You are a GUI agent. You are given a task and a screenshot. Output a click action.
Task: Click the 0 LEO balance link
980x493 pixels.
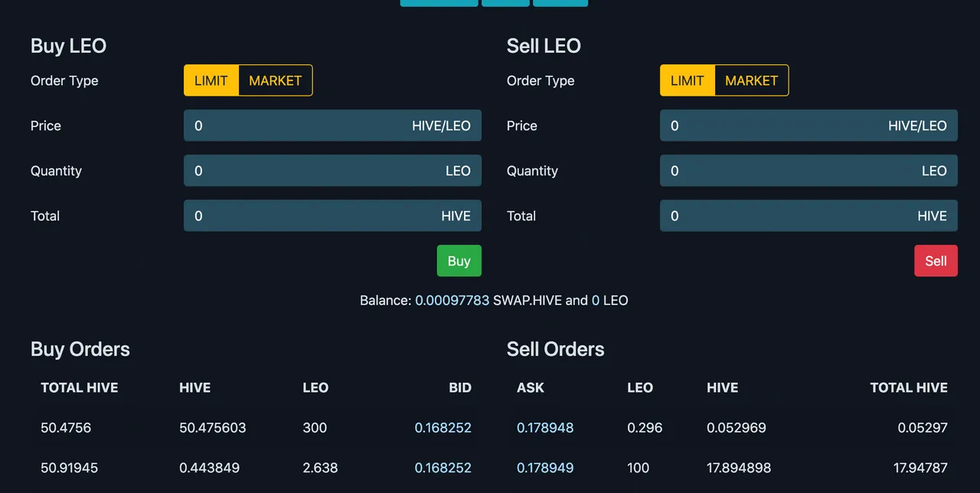point(596,301)
